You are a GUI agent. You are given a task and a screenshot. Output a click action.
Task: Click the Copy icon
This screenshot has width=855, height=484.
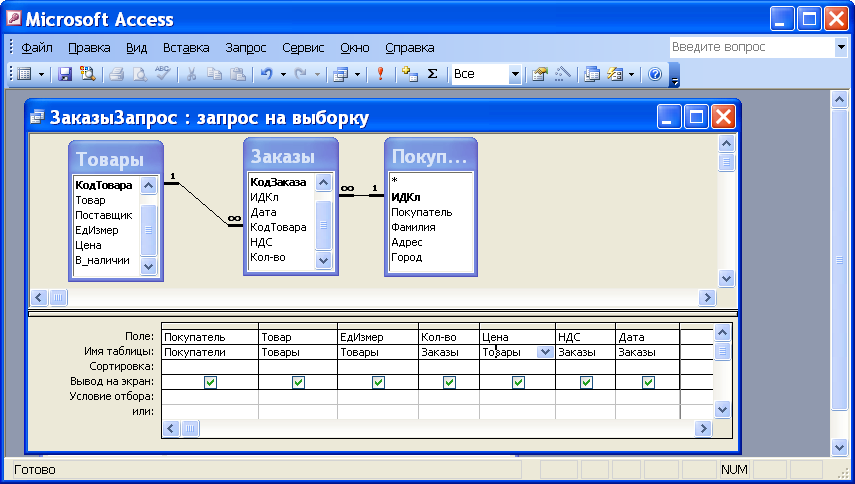click(214, 74)
